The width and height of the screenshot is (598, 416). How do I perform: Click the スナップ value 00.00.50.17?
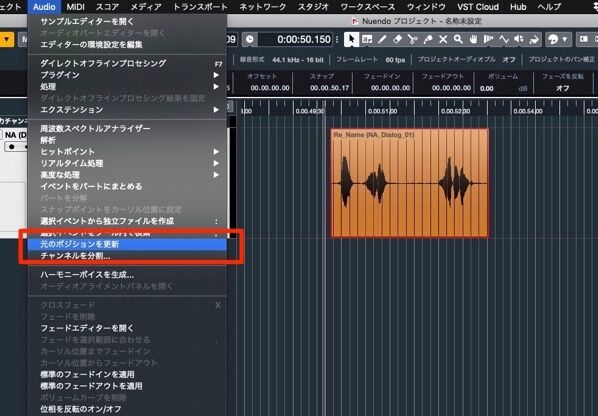click(330, 88)
